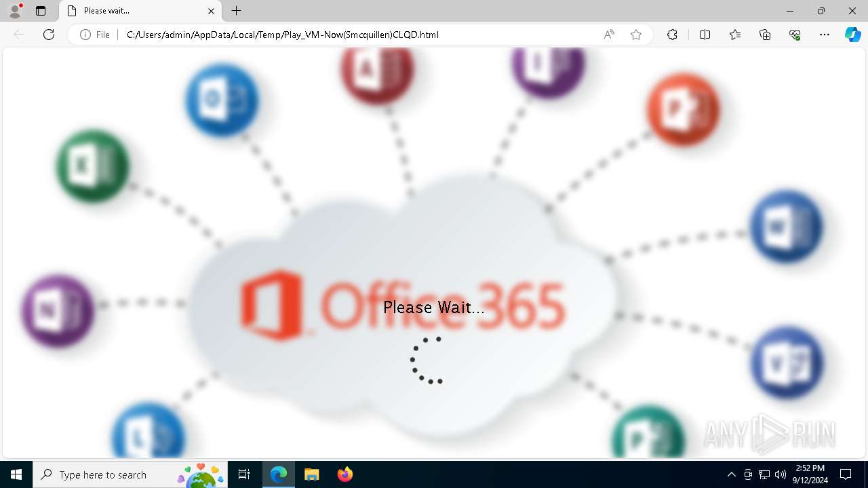Open Windows Start menu
868x488 pixels.
(x=16, y=474)
